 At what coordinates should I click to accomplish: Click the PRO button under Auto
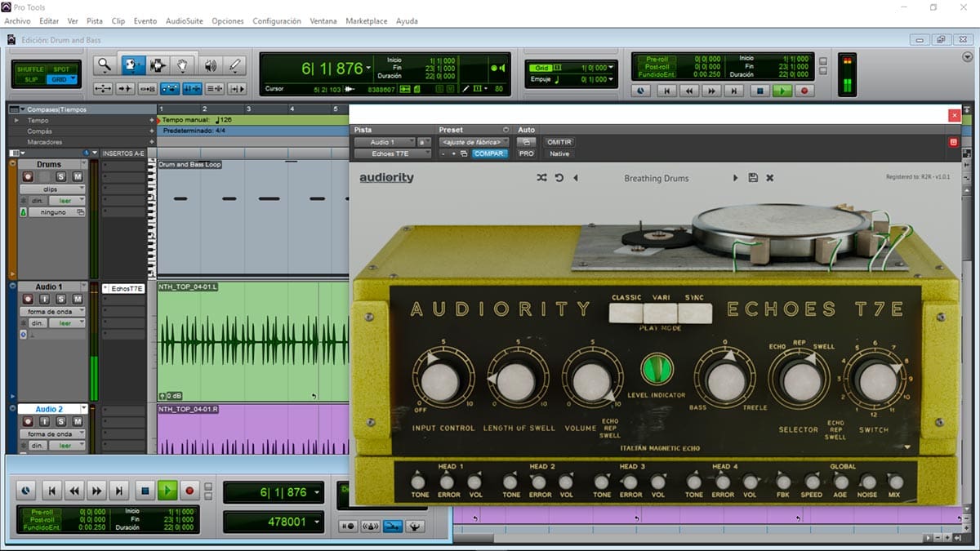pyautogui.click(x=527, y=153)
